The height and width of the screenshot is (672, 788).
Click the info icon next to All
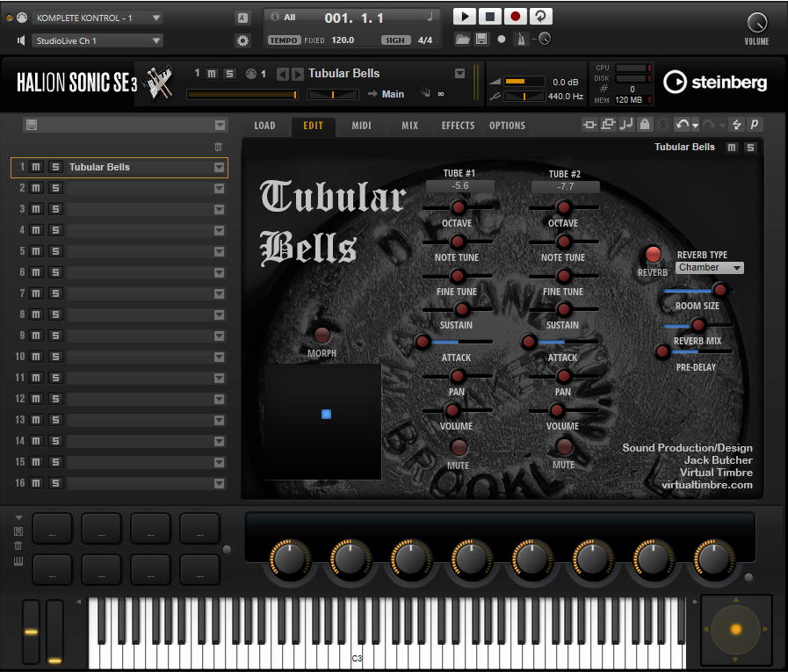tap(274, 17)
